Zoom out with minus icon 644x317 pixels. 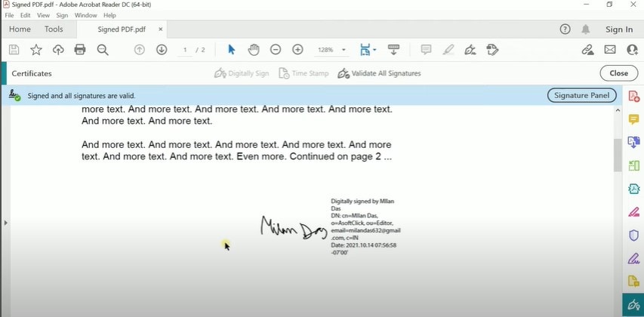[x=276, y=50]
